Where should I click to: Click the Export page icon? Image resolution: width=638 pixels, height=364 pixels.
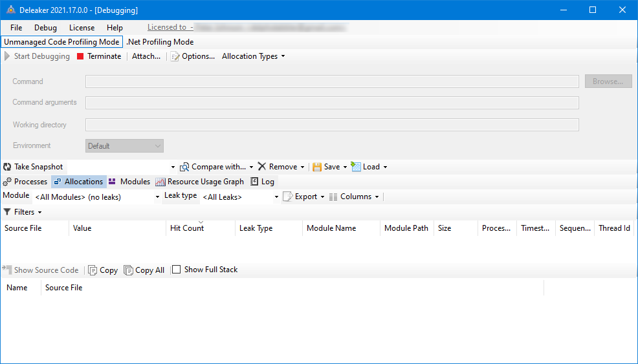click(288, 197)
